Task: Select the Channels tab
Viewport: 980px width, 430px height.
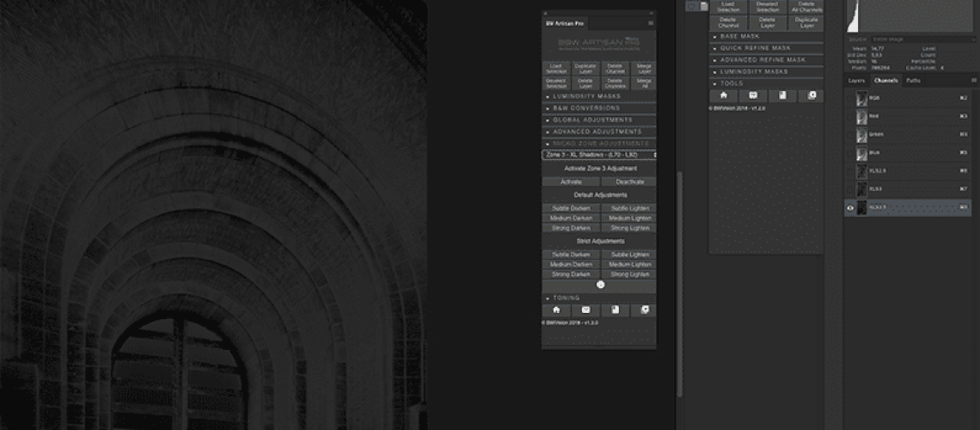Action: coord(886,81)
